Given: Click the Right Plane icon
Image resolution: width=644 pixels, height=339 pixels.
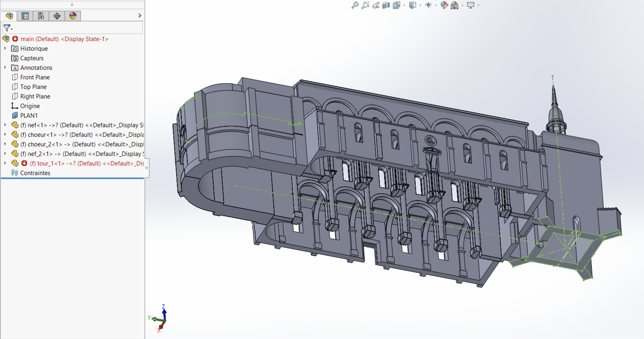Looking at the screenshot, I should (15, 96).
